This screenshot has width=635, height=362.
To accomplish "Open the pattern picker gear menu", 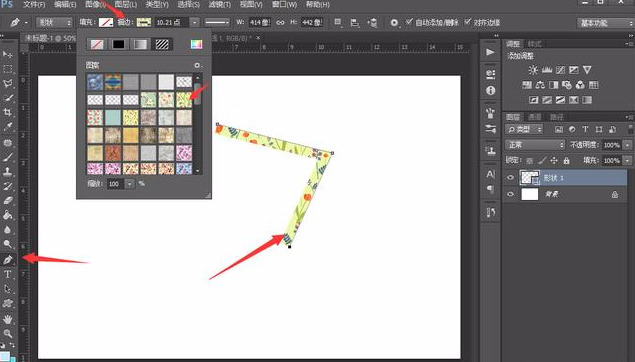I will (x=197, y=65).
